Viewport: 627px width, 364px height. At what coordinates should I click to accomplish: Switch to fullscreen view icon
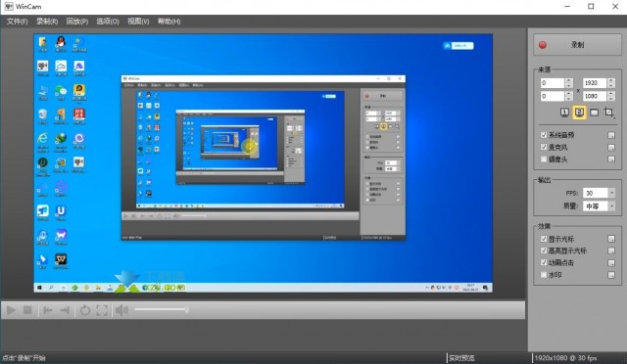click(102, 310)
